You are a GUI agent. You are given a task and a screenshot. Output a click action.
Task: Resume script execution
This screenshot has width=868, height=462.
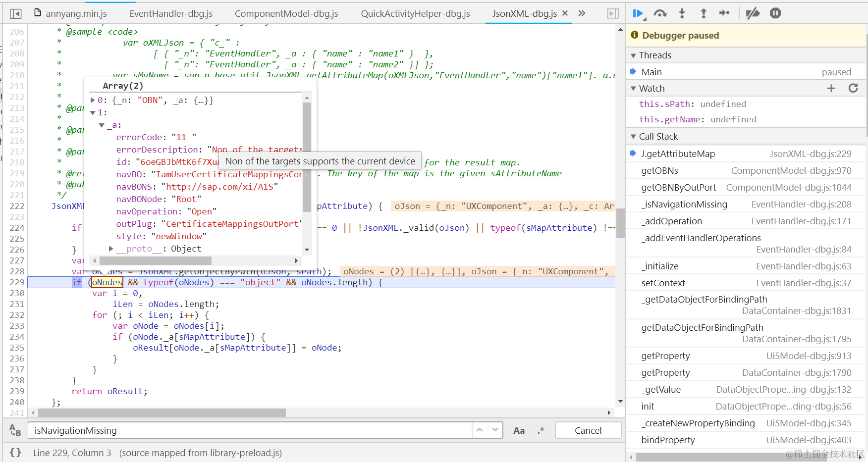point(638,13)
